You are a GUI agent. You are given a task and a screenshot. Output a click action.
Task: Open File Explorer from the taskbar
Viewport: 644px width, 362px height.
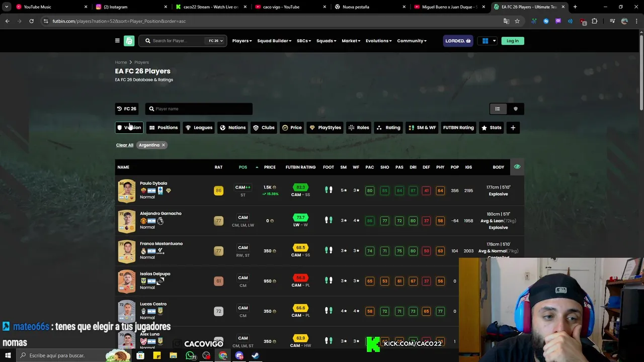173,355
